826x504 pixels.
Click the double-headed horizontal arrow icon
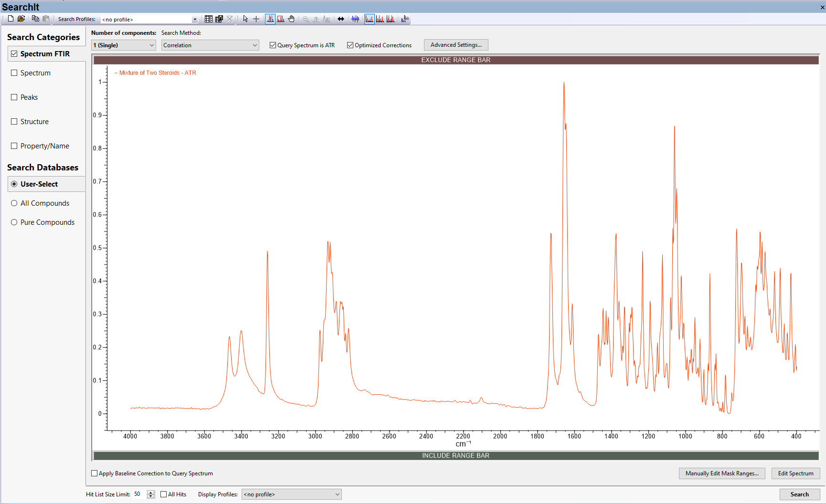point(341,19)
